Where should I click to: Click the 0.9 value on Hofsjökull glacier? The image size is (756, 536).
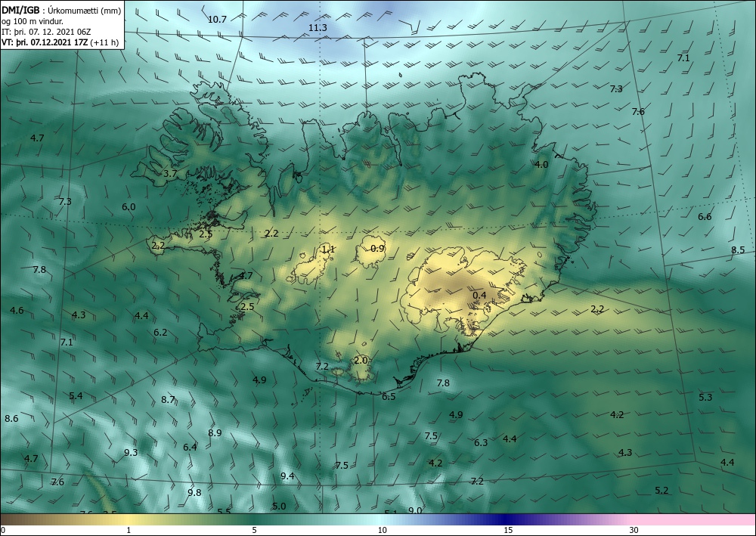click(x=378, y=249)
